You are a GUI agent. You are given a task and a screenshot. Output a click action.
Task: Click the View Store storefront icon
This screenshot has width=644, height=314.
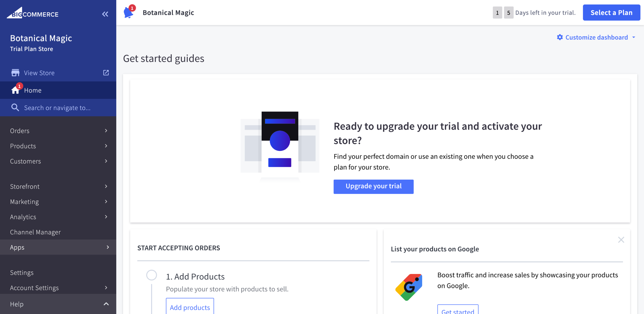coord(15,73)
